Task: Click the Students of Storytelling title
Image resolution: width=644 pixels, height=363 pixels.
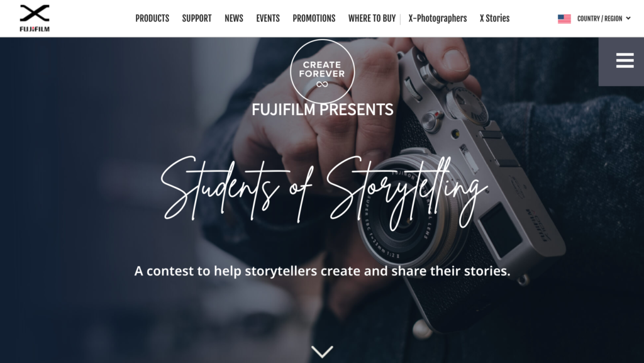Action: 325,192
